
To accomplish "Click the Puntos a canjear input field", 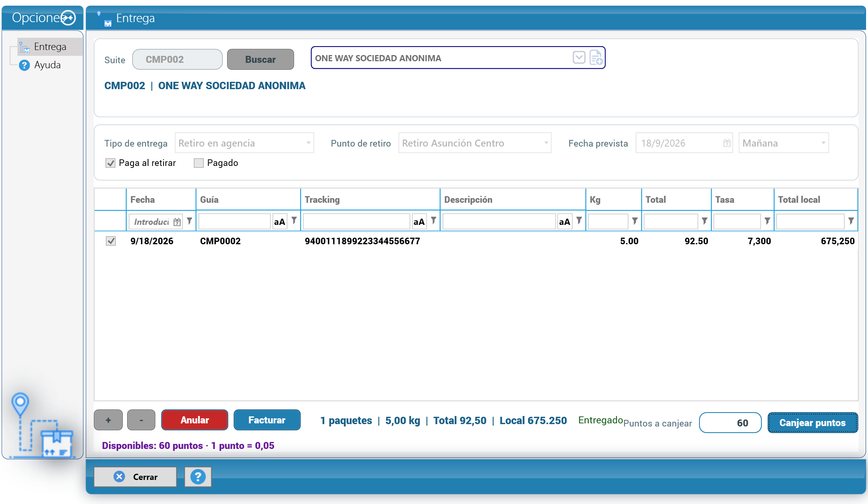I will [x=730, y=423].
